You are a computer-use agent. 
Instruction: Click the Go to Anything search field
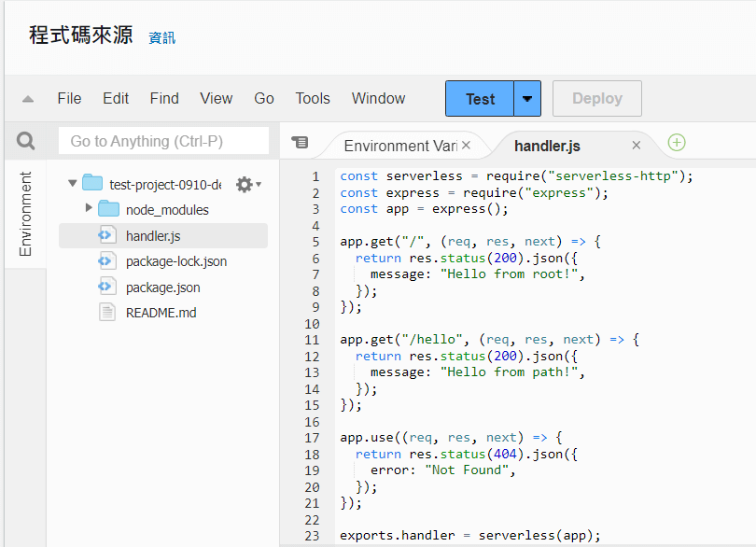point(163,141)
